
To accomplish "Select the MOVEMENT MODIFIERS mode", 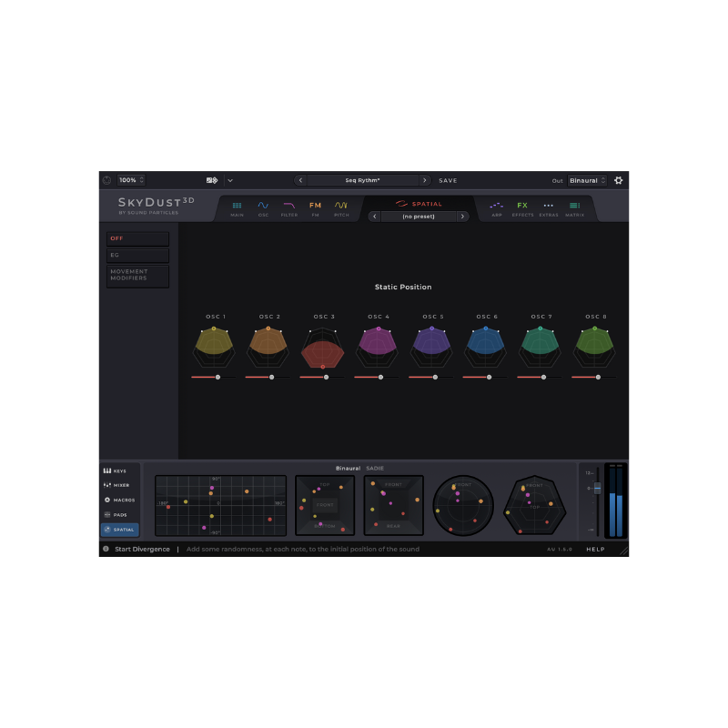I will coord(138,276).
